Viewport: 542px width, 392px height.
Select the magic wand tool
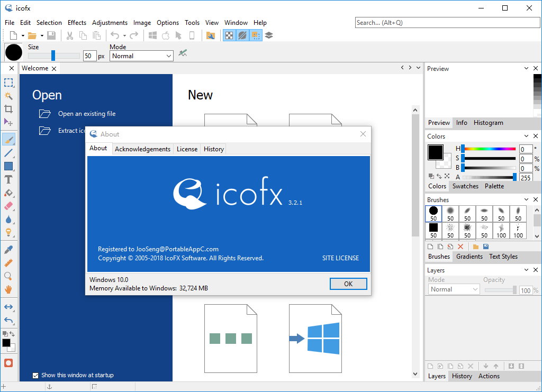8,96
